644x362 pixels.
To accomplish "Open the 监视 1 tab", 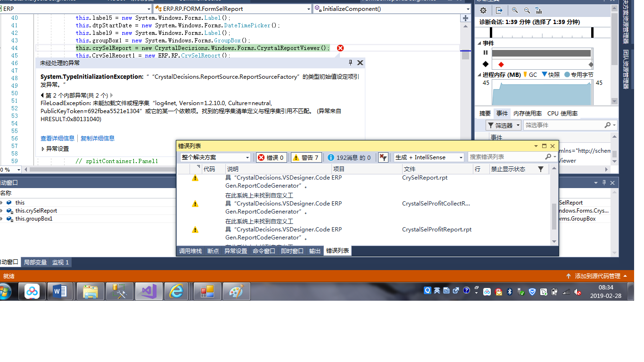I will click(x=60, y=263).
